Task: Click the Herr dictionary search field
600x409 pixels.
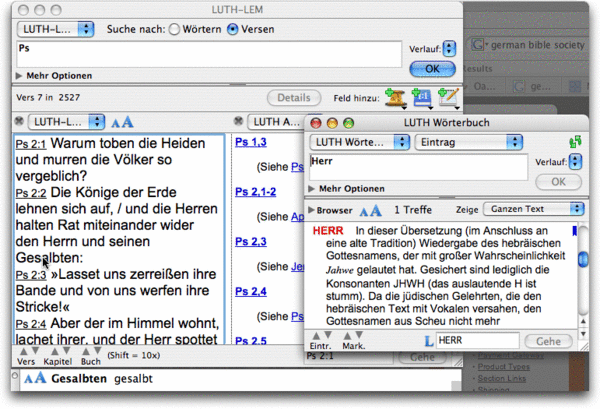Action: coord(415,166)
